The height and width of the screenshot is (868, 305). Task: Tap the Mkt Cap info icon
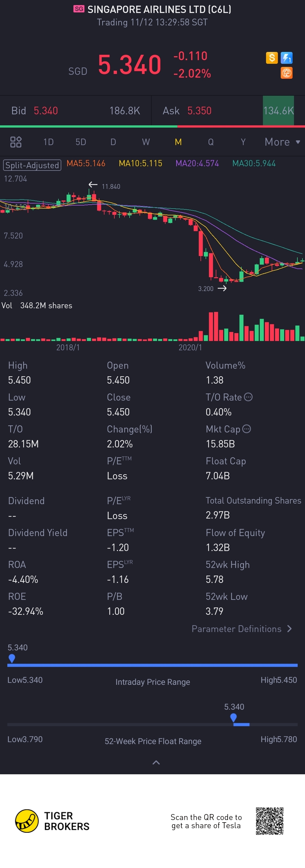point(247,428)
